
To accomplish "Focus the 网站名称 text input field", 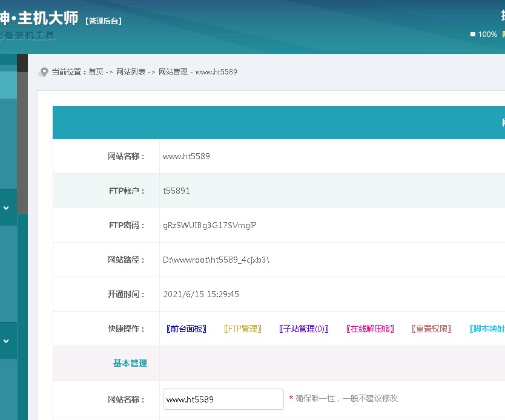I will click(223, 399).
